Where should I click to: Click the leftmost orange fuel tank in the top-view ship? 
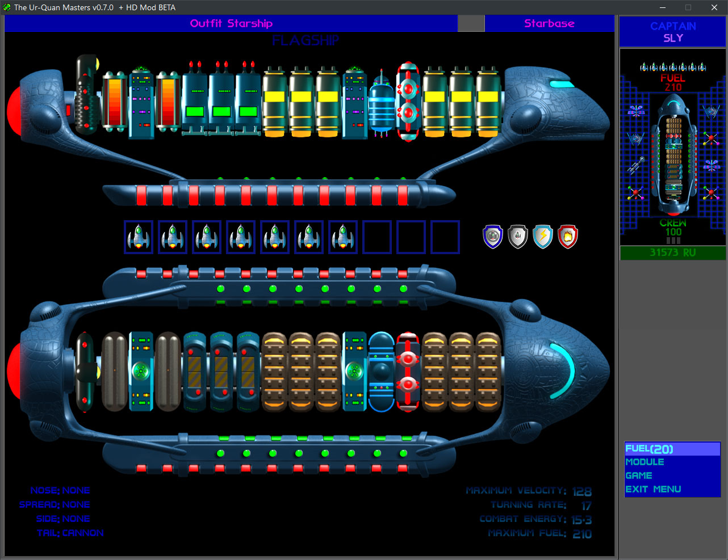pyautogui.click(x=114, y=102)
